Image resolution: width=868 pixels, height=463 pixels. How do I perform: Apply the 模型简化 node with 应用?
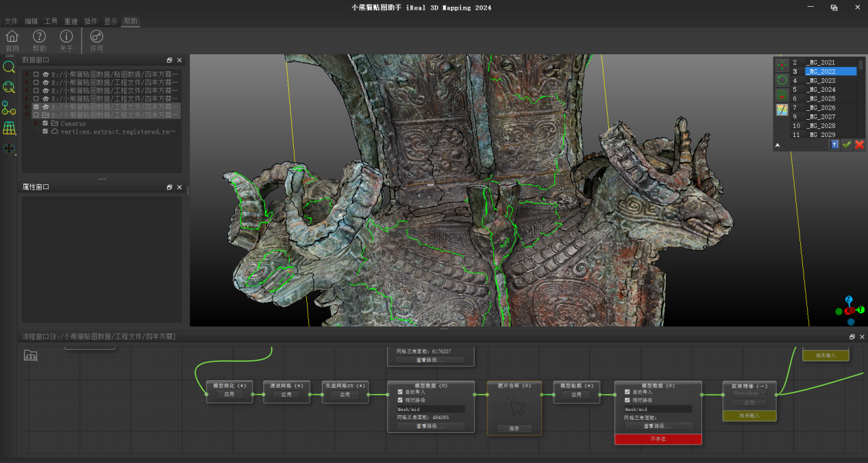(x=230, y=395)
